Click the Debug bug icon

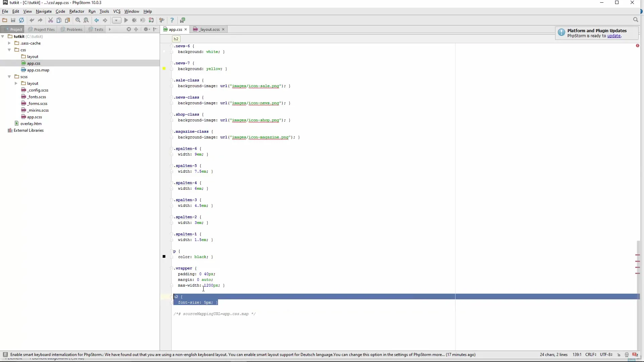click(x=135, y=20)
